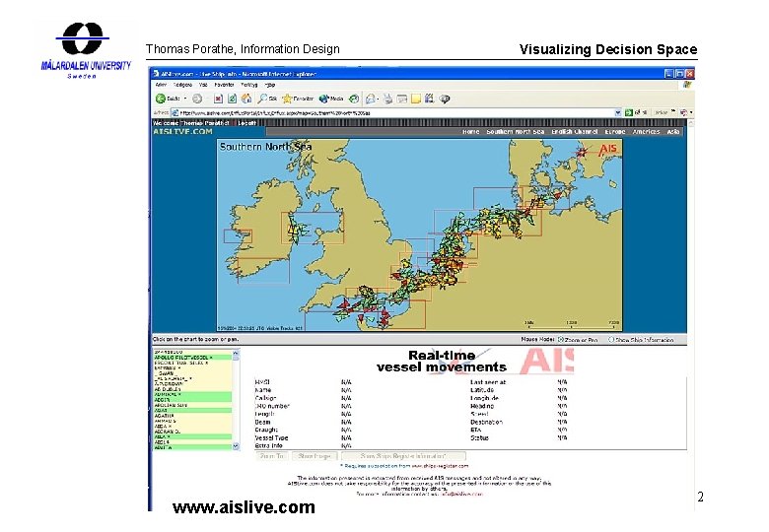Click the Edit page toolbar icon
Viewport: 769px width, 532px height.
(401, 99)
